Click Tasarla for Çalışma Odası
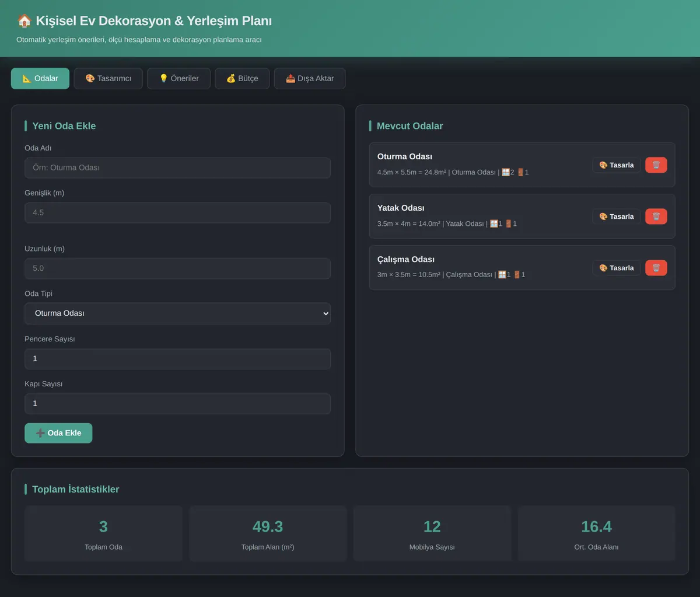The image size is (700, 597). point(617,268)
